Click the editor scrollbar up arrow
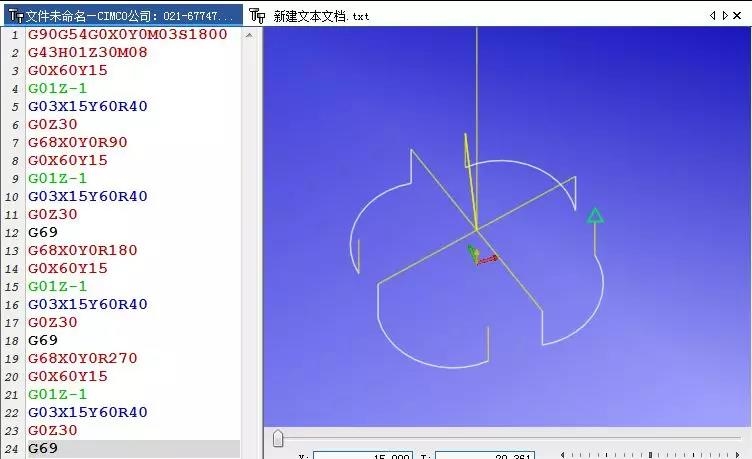752x459 pixels. click(x=249, y=35)
